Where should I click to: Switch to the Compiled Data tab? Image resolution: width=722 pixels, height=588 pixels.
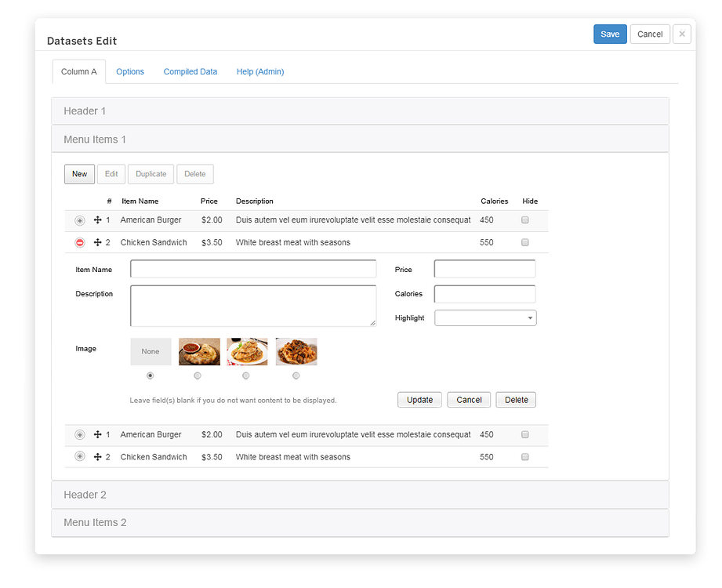(x=190, y=71)
